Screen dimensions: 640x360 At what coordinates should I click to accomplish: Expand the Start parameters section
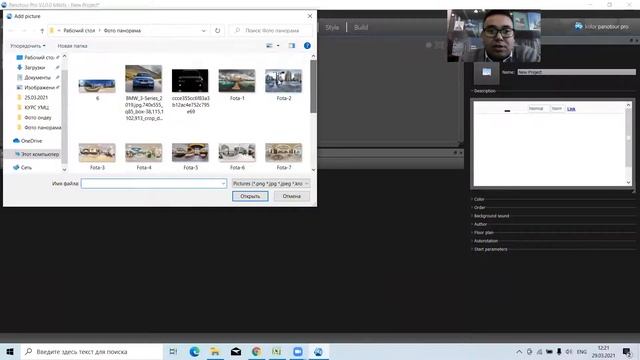[490, 249]
